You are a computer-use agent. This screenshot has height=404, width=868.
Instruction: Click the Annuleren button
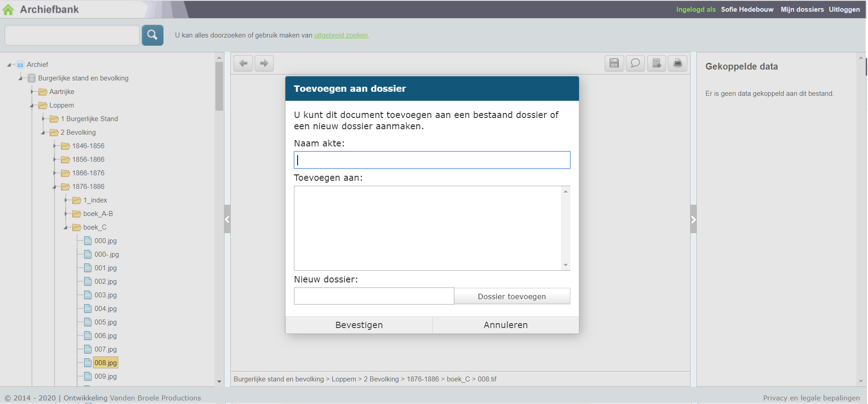[x=506, y=325]
